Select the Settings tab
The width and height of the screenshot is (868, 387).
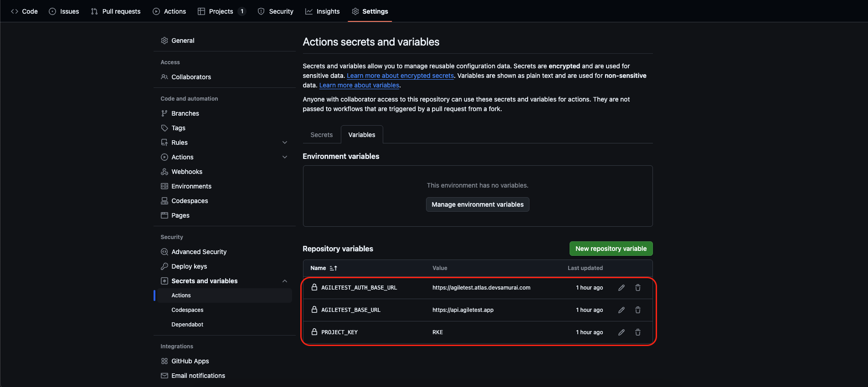[370, 11]
